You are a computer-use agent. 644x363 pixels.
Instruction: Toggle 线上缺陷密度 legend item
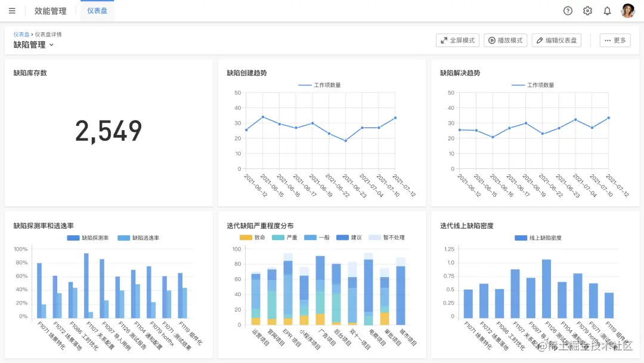[538, 238]
